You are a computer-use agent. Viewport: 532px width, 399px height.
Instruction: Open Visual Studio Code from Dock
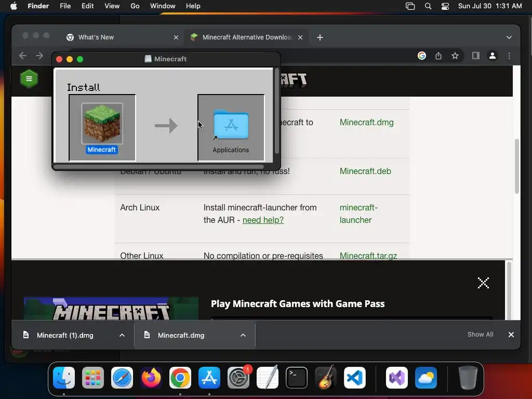tap(355, 378)
